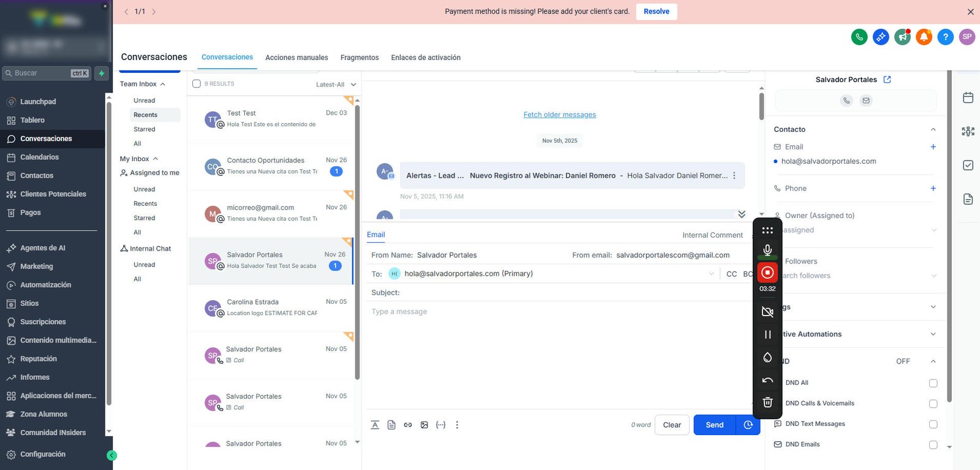Switch to the Internal Comment tab
Viewport: 980px width, 470px height.
click(x=712, y=235)
